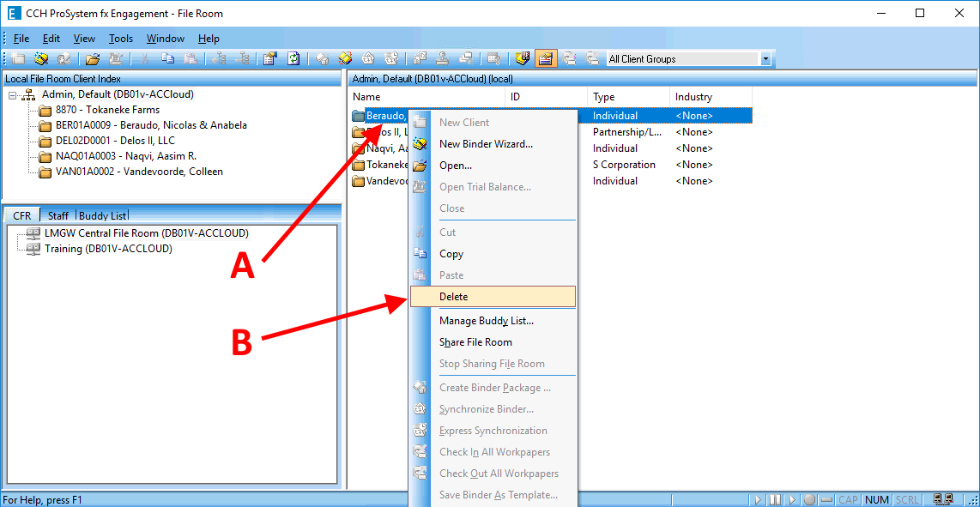
Task: Select VAN01A0002 - Vandevoorde, Colleen
Action: [139, 172]
